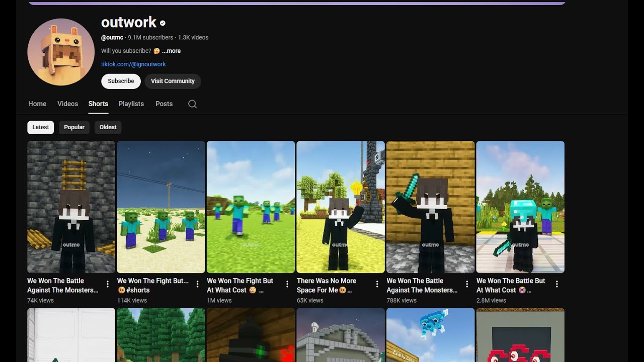Open the 74K views short title link
Screen dimensions: 644x362
(x=62, y=285)
